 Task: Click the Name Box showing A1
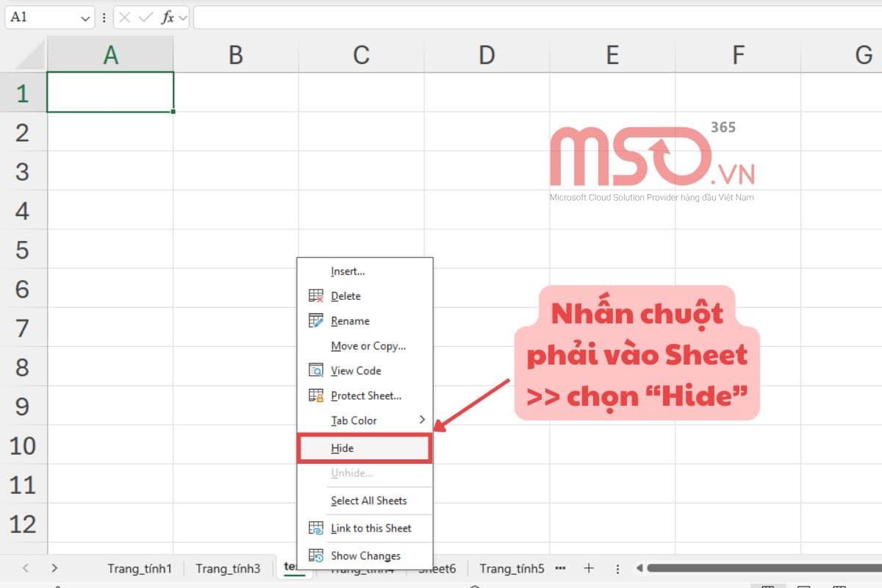pos(50,17)
